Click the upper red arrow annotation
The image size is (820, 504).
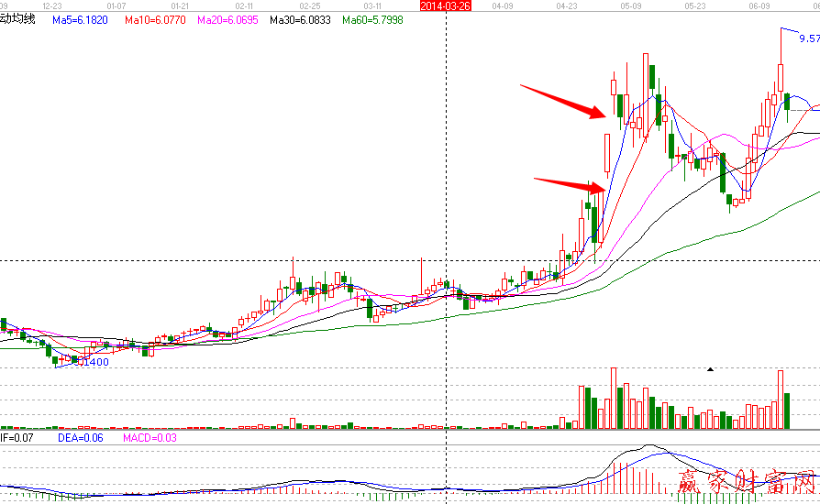point(561,100)
